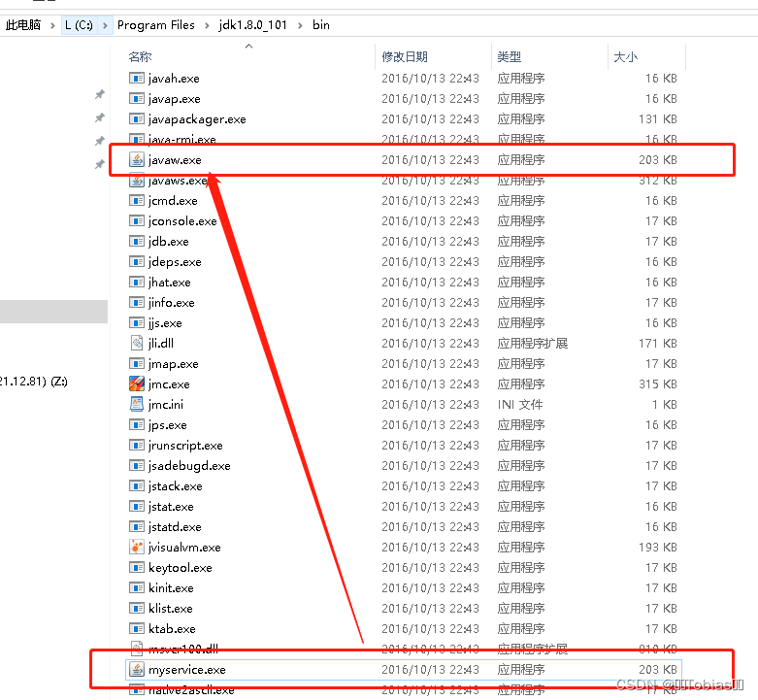This screenshot has height=700, width=758.
Task: Toggle sort direction arrow above 名称 column
Action: pos(249,46)
